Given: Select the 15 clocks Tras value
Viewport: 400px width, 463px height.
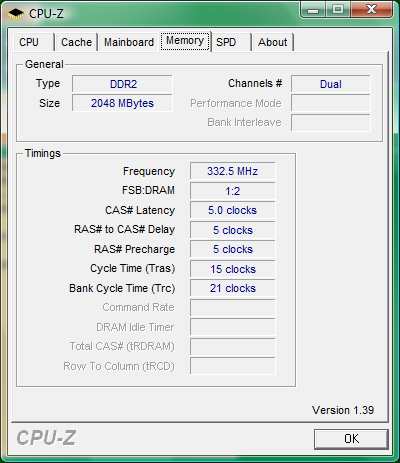Looking at the screenshot, I should 233,269.
